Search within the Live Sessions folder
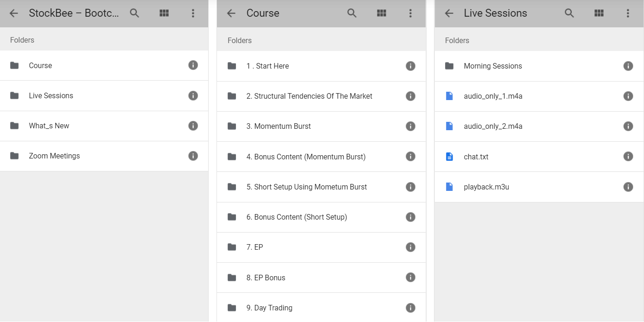The image size is (644, 322). 569,13
